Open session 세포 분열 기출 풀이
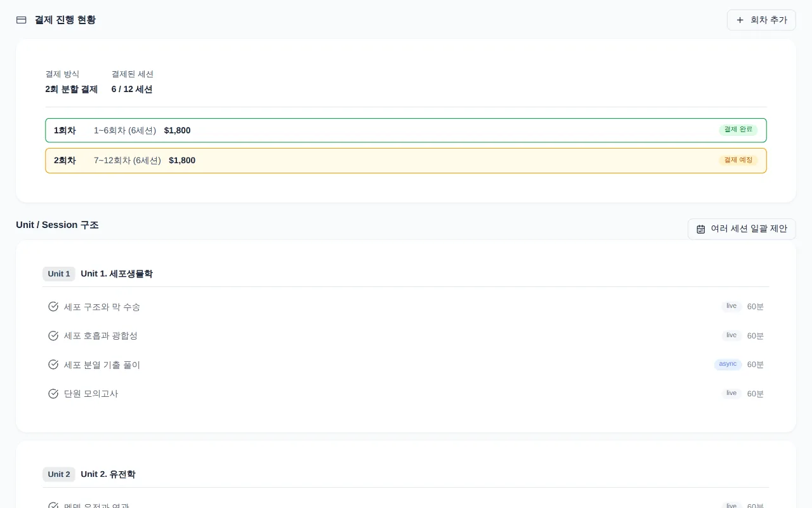Image resolution: width=812 pixels, height=508 pixels. click(x=406, y=364)
